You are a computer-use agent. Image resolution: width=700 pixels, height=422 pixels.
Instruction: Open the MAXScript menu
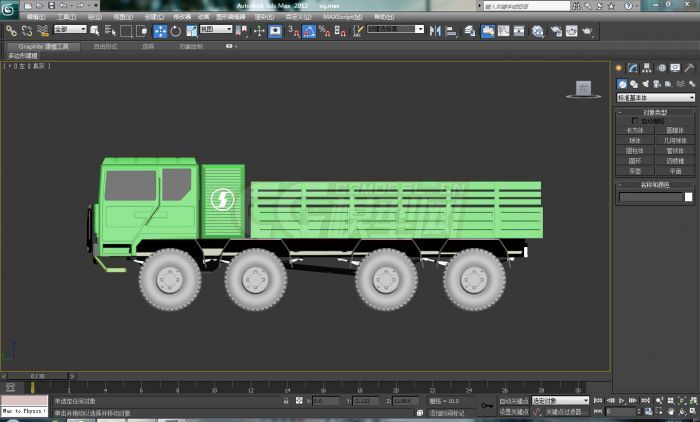point(342,17)
